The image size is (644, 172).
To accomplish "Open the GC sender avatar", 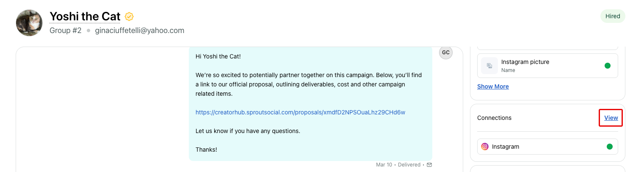I will pyautogui.click(x=446, y=53).
